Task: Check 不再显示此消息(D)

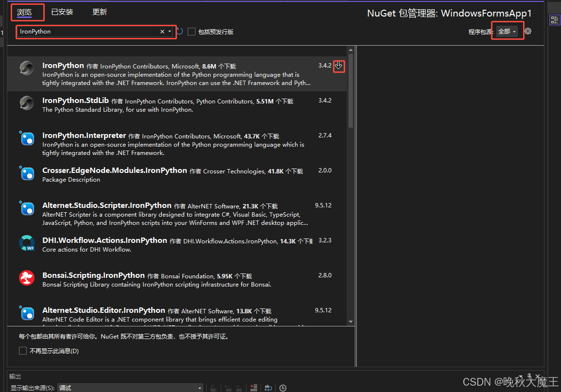Action: click(22, 350)
